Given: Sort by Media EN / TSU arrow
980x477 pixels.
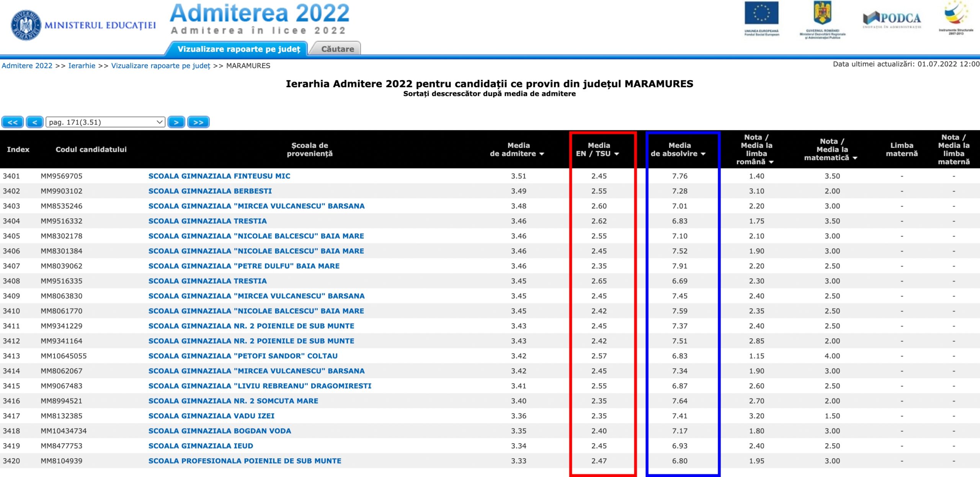Looking at the screenshot, I should click(616, 154).
